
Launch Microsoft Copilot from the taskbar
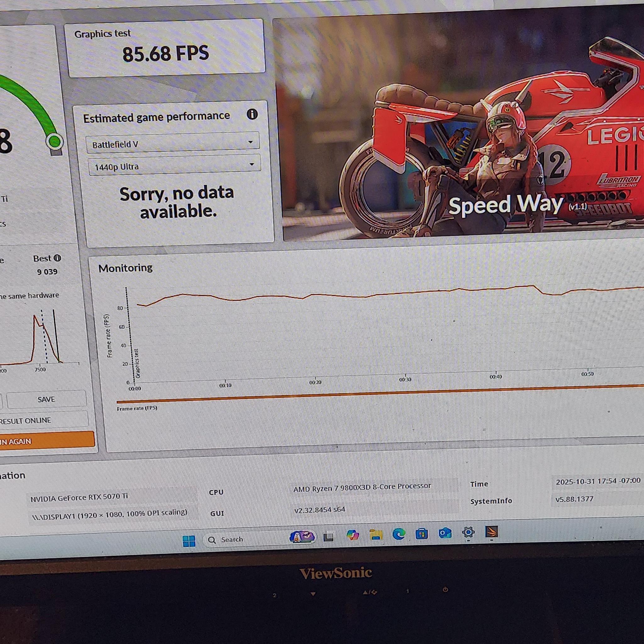[353, 535]
